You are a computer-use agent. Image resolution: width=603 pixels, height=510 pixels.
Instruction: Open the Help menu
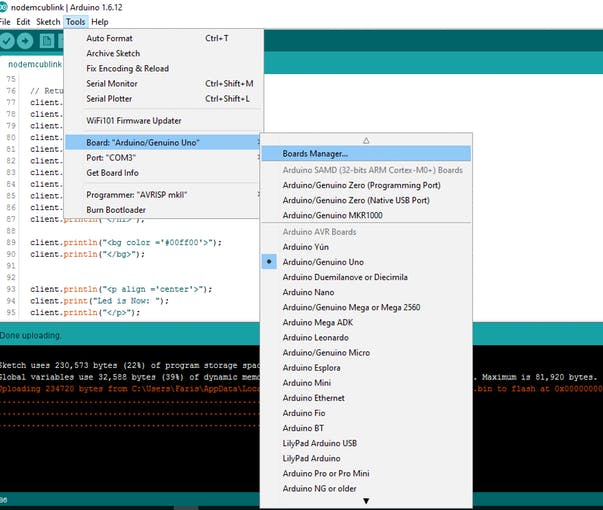coord(100,22)
